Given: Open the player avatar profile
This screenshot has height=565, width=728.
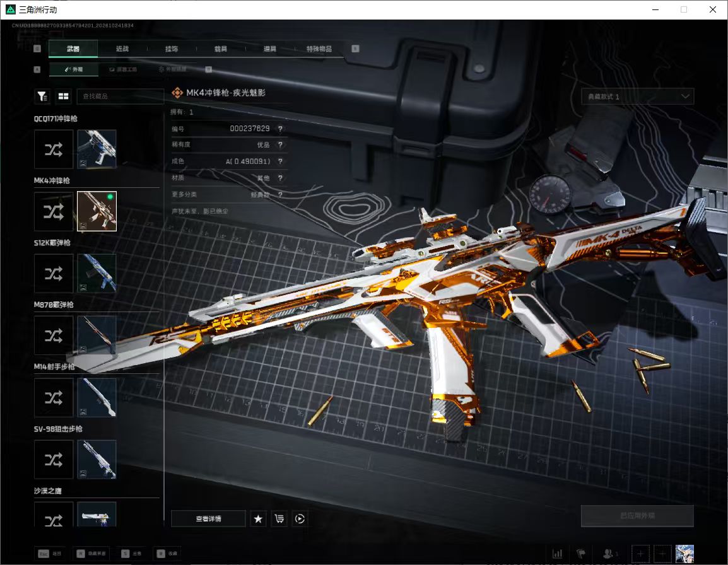Looking at the screenshot, I should 685,554.
